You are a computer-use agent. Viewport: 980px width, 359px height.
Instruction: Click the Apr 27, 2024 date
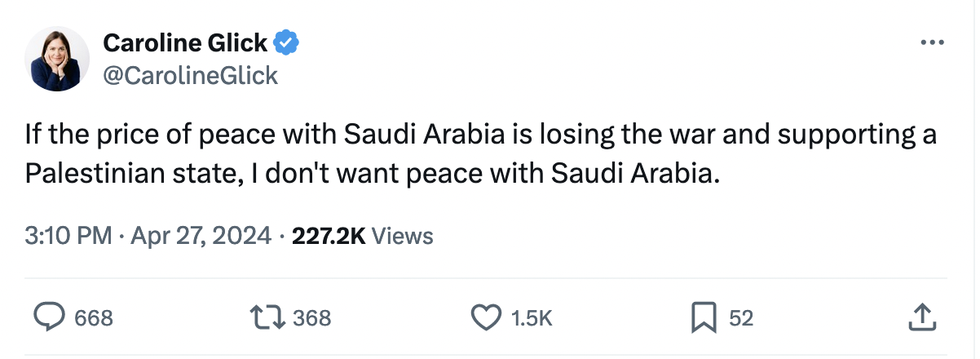coord(200,237)
